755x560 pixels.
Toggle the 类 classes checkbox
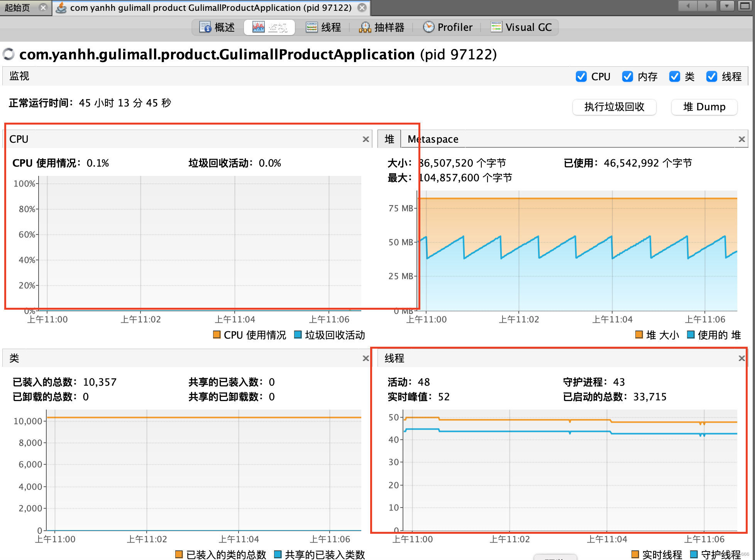674,76
